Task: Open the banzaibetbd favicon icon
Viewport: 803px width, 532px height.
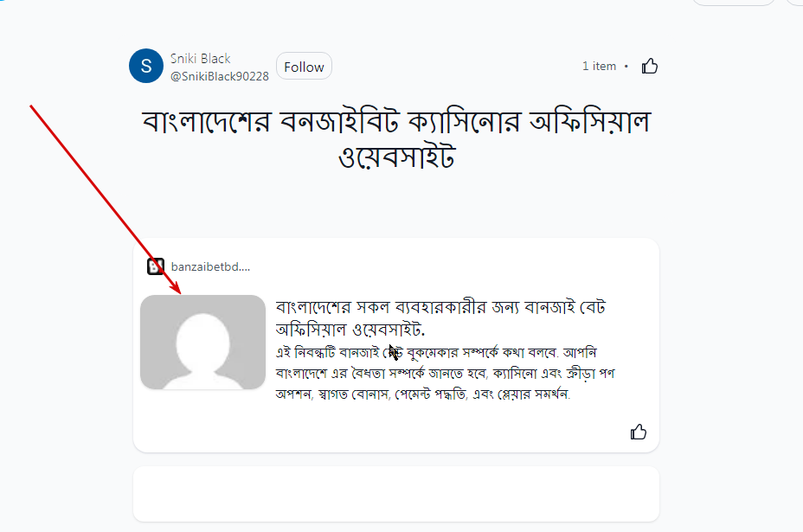Action: [155, 266]
